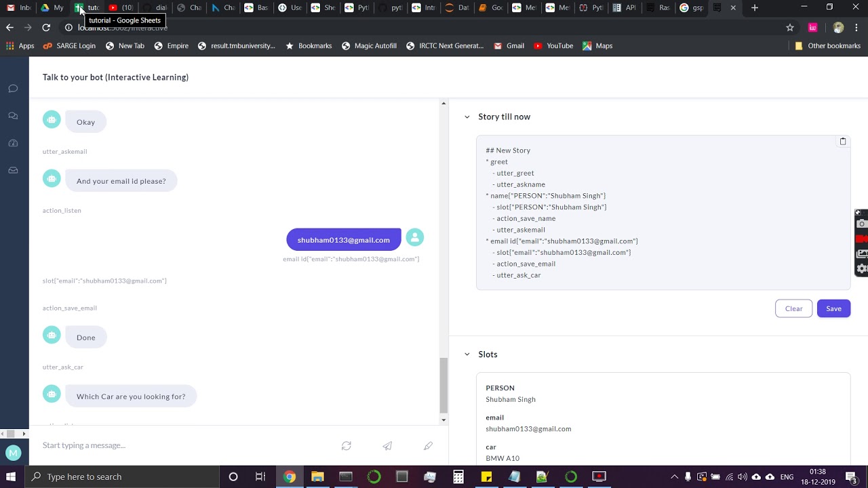868x488 pixels.
Task: Click bot avatar next to Okay message
Action: [52, 119]
